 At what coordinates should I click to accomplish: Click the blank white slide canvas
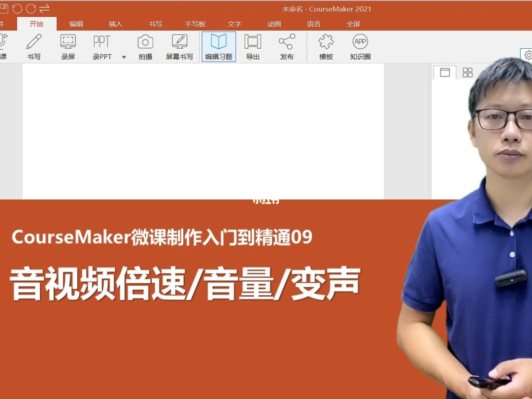[203, 132]
